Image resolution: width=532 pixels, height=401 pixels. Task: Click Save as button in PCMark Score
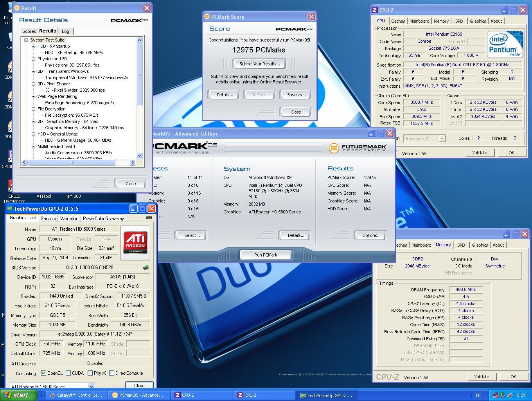[296, 95]
